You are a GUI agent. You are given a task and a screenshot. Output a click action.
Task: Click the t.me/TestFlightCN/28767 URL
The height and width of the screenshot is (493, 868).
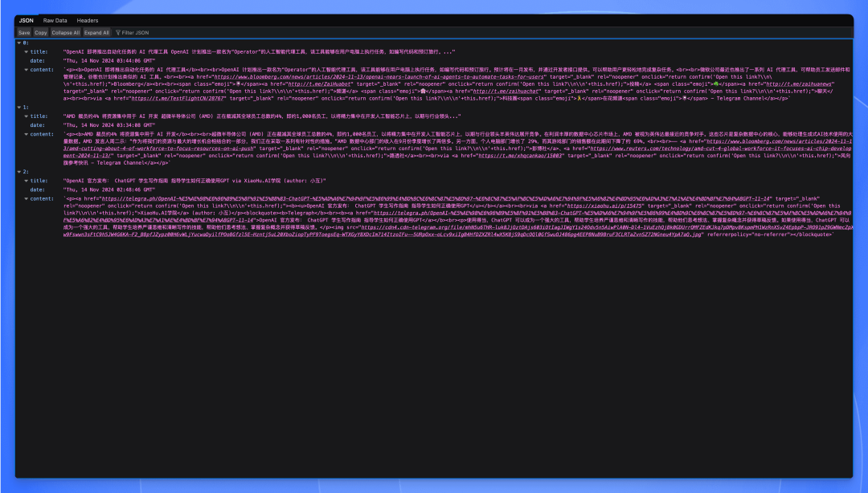pyautogui.click(x=178, y=99)
